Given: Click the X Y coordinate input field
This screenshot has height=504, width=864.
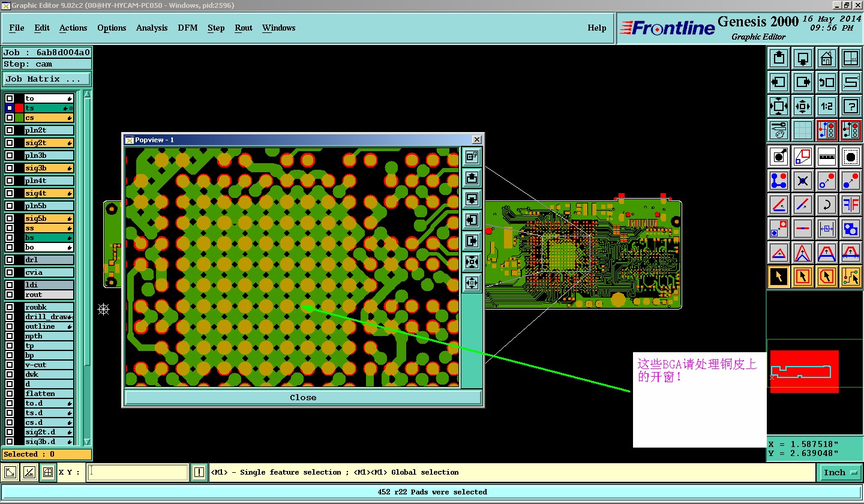Looking at the screenshot, I should (x=137, y=472).
